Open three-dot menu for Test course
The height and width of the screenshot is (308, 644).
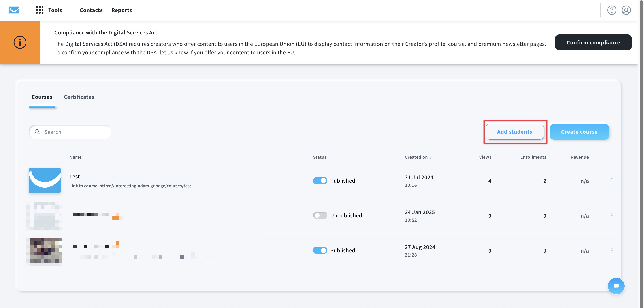click(612, 181)
